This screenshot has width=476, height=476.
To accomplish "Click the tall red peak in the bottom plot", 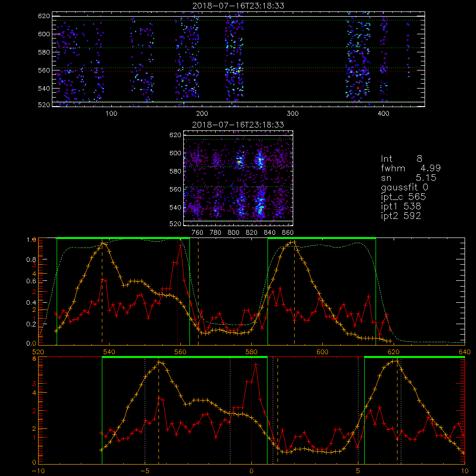I will (256, 363).
